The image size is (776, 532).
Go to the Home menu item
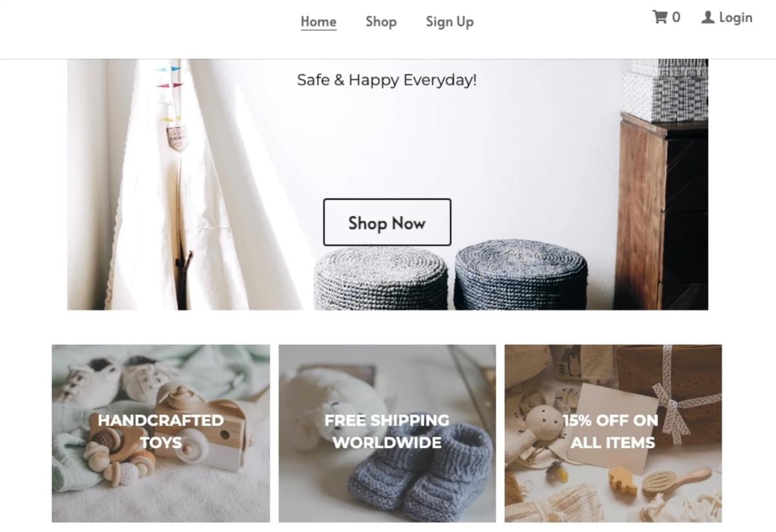click(x=318, y=21)
